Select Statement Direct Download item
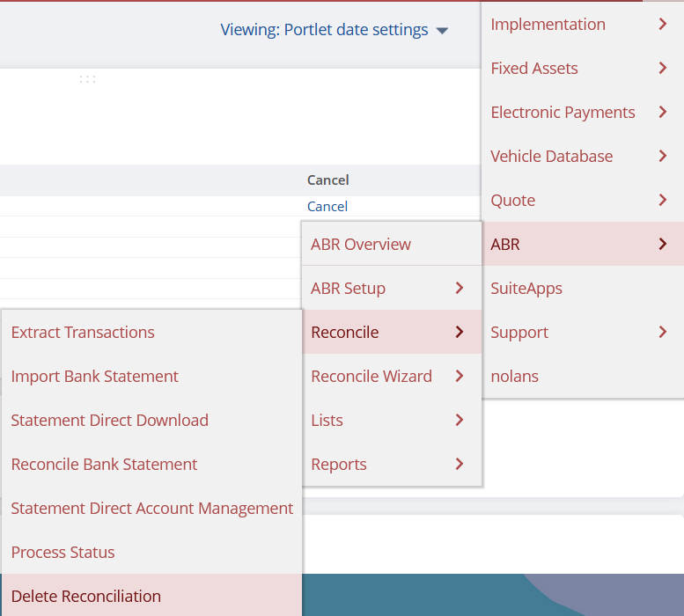Viewport: 684px width, 616px height. click(109, 420)
